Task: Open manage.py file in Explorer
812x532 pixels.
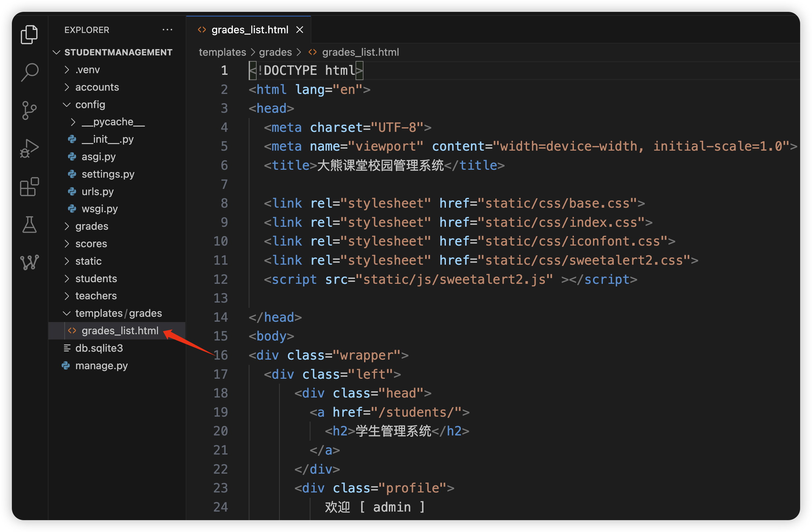Action: [101, 366]
